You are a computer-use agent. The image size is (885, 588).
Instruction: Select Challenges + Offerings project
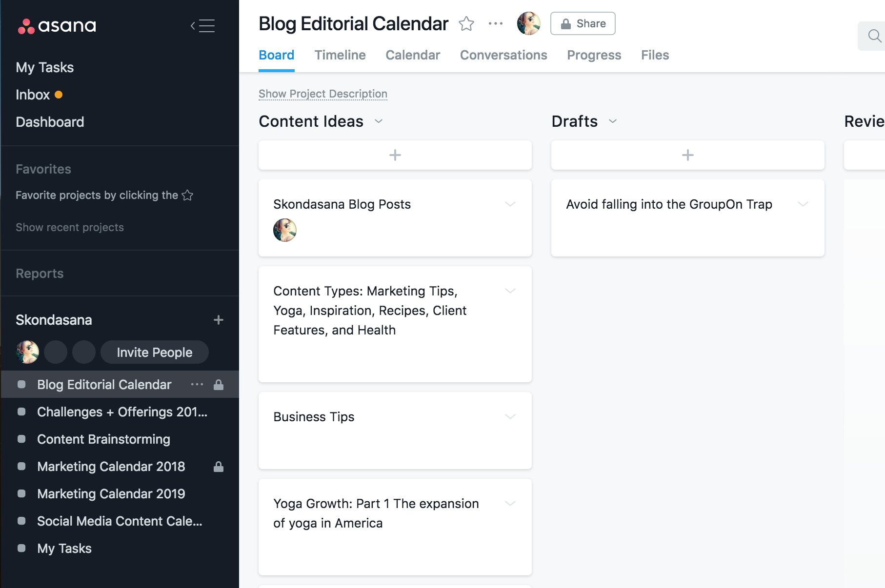pos(122,412)
